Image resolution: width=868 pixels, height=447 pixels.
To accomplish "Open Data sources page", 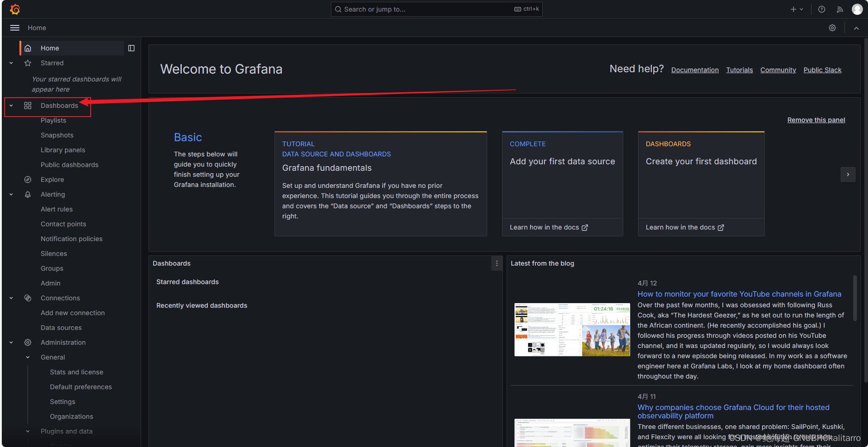I will 61,328.
